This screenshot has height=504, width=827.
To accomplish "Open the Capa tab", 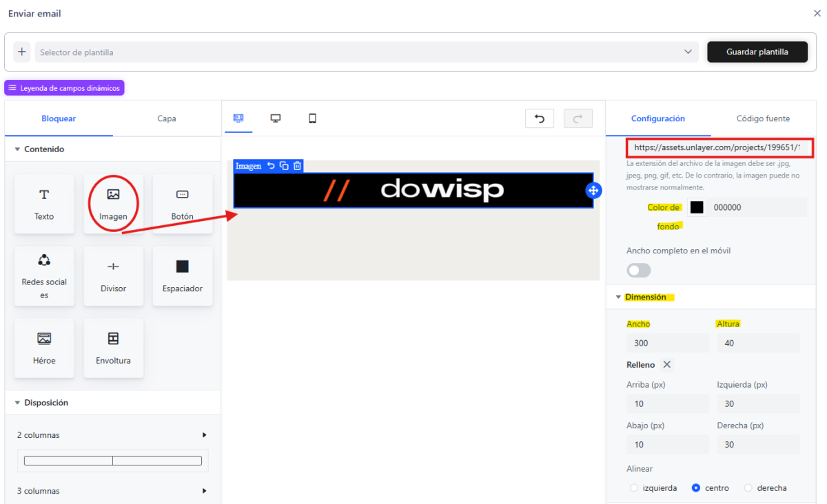I will pyautogui.click(x=167, y=118).
